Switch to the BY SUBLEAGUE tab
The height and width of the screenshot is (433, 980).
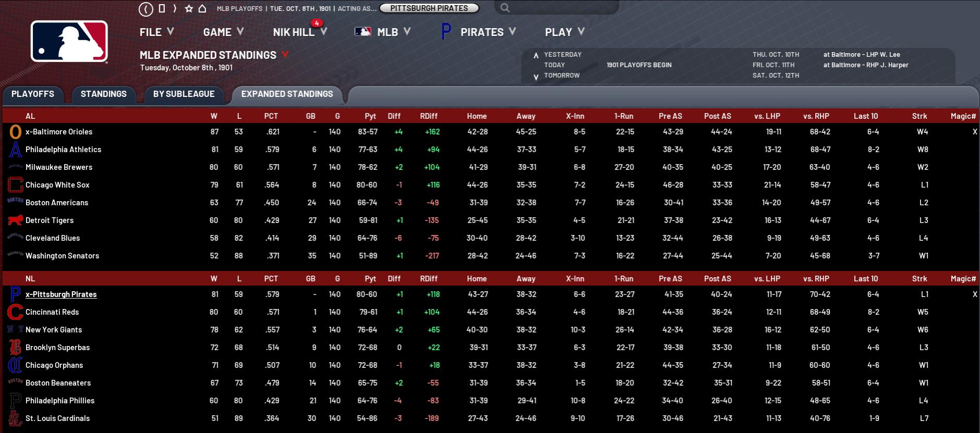coord(184,94)
